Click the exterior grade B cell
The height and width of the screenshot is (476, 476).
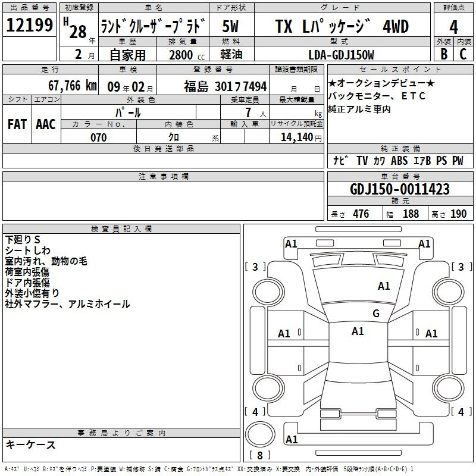click(443, 54)
